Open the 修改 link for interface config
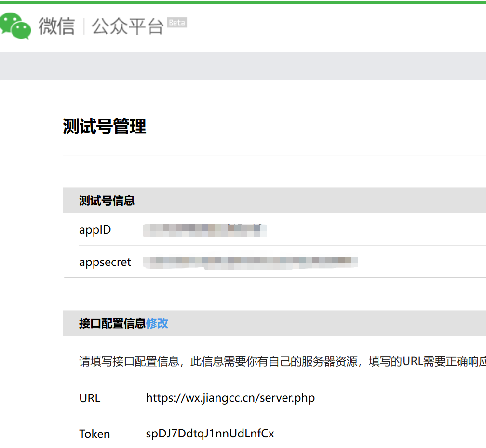This screenshot has width=486, height=448. (x=157, y=323)
